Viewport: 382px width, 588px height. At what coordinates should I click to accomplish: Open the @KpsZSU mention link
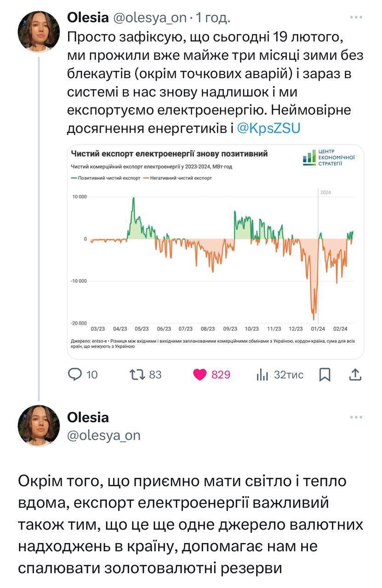[x=268, y=129]
